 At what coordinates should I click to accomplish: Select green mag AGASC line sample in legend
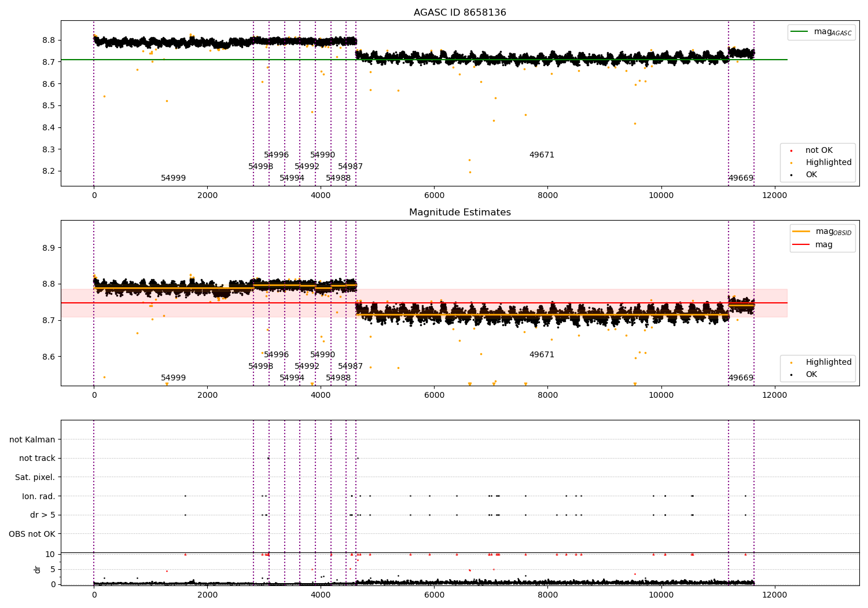coord(800,32)
